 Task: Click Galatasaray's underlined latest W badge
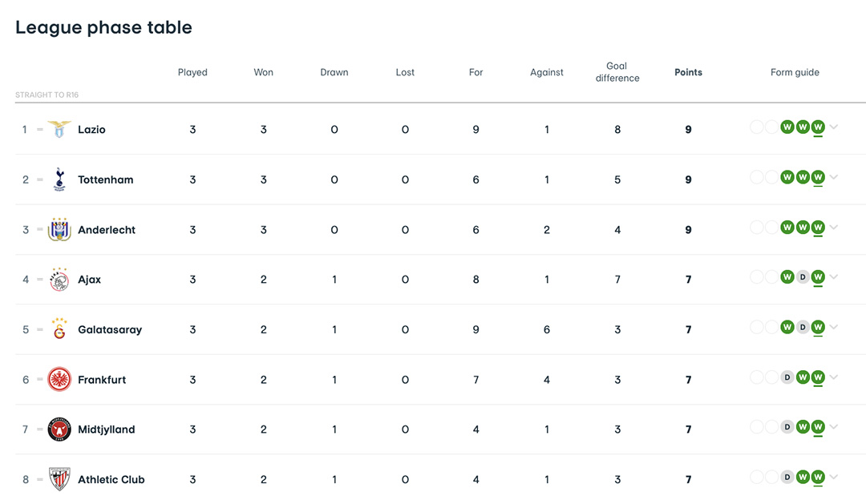click(818, 328)
